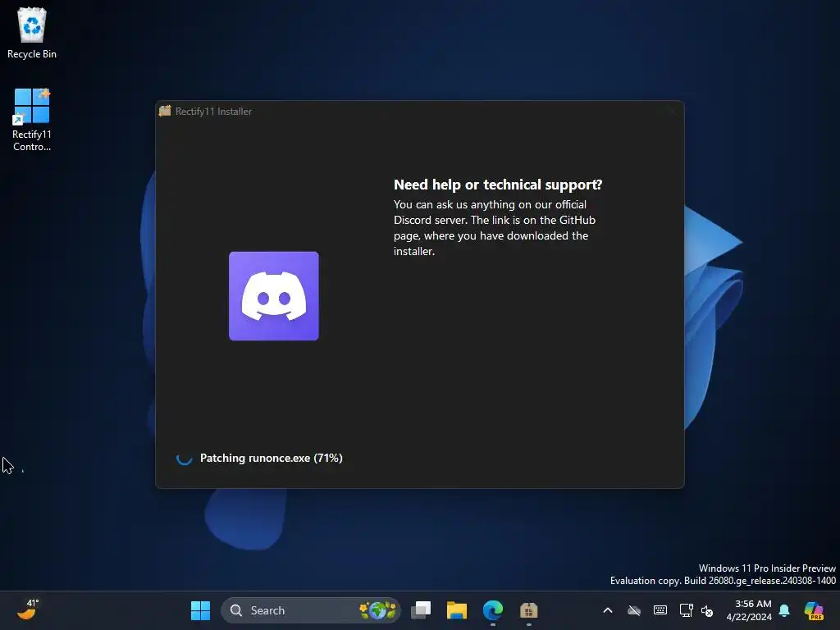Open the notifications bell icon
This screenshot has width=840, height=630.
784,610
